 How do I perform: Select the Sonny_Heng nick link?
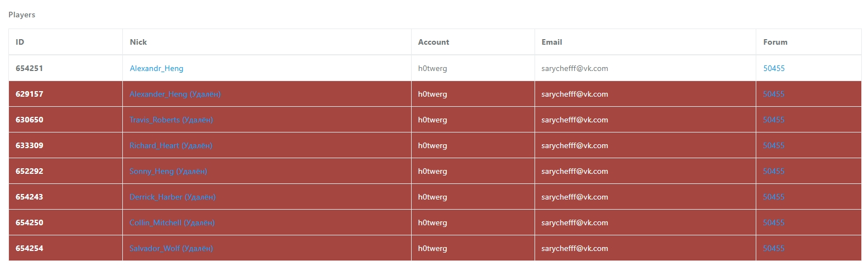tap(168, 171)
